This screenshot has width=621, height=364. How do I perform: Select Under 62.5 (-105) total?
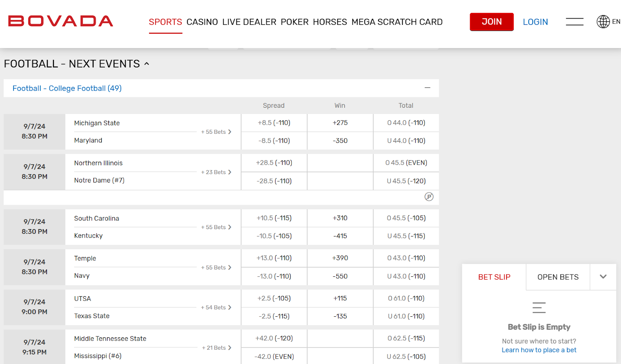[406, 357]
